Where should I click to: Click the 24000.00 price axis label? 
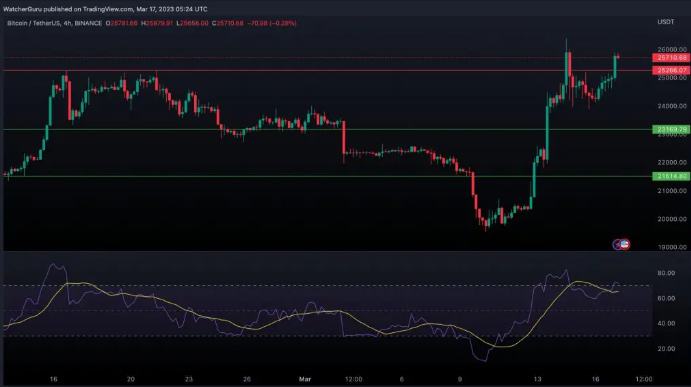pos(672,106)
